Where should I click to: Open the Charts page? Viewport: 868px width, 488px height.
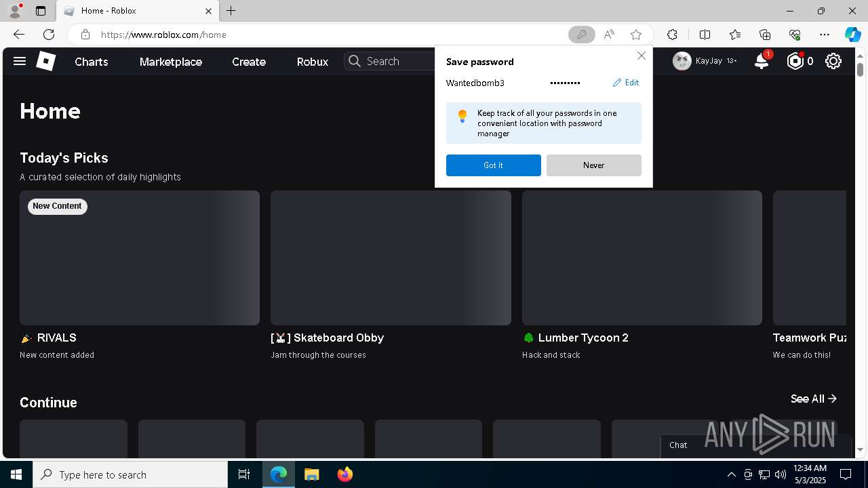tap(92, 62)
